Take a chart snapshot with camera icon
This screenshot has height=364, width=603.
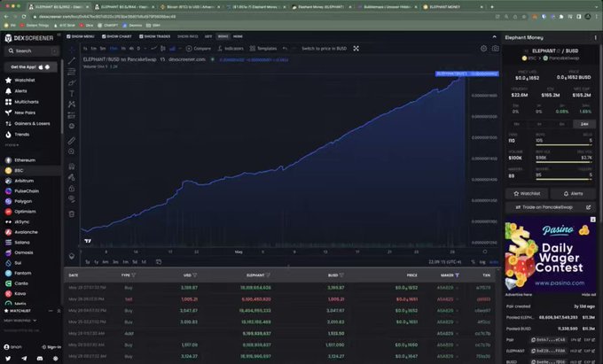496,49
